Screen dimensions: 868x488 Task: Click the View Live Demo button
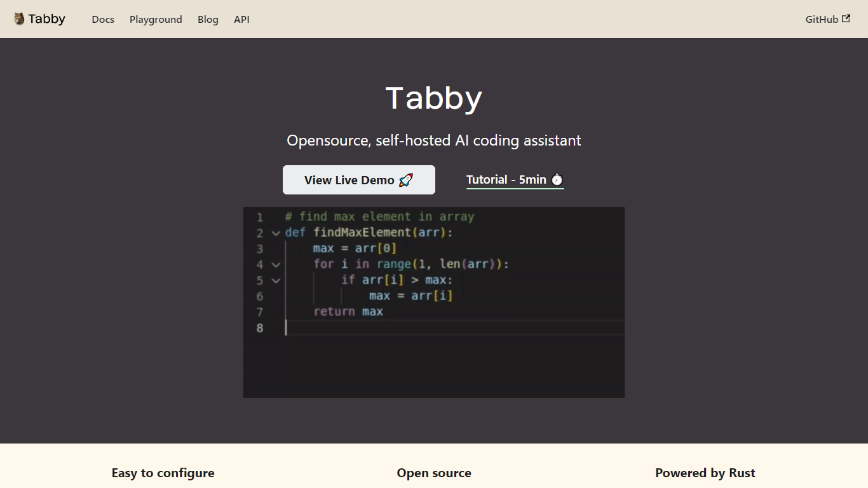point(358,180)
